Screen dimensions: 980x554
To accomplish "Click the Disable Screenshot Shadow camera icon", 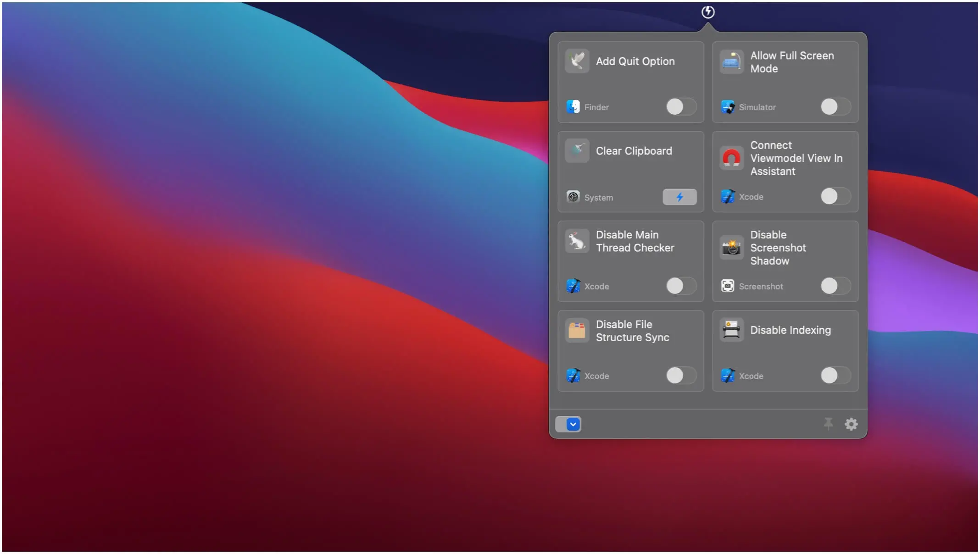I will click(731, 248).
